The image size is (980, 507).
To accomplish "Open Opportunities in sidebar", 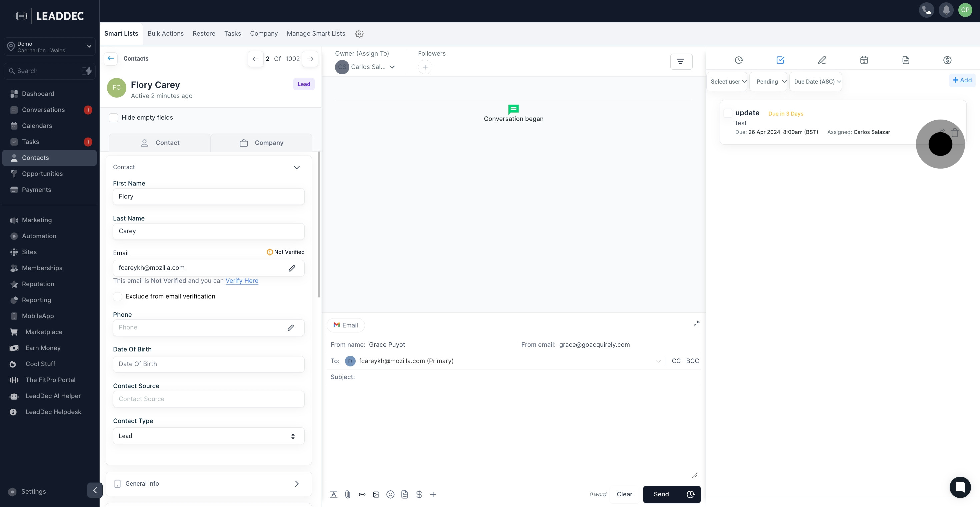I will point(49,174).
